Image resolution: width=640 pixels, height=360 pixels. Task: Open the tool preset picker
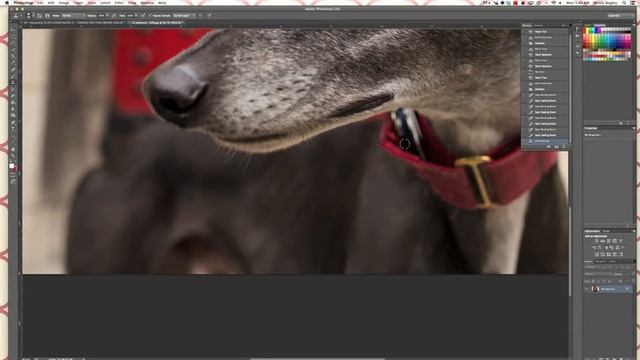(x=16, y=16)
